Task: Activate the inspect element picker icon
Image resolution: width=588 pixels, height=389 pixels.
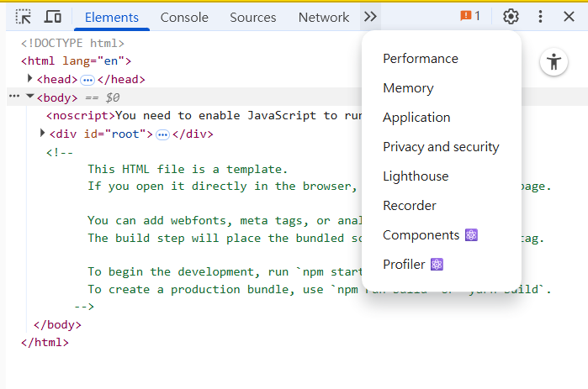Action: (24, 17)
